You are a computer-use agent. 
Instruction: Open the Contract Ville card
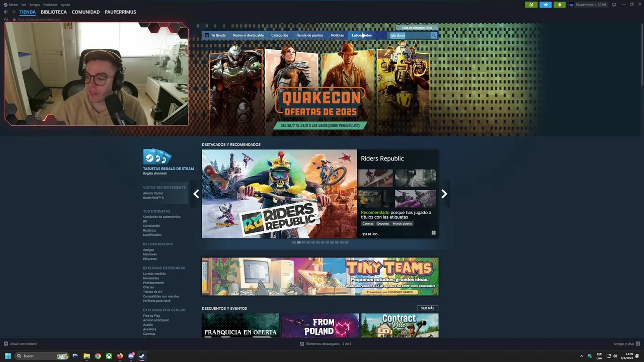[400, 325]
